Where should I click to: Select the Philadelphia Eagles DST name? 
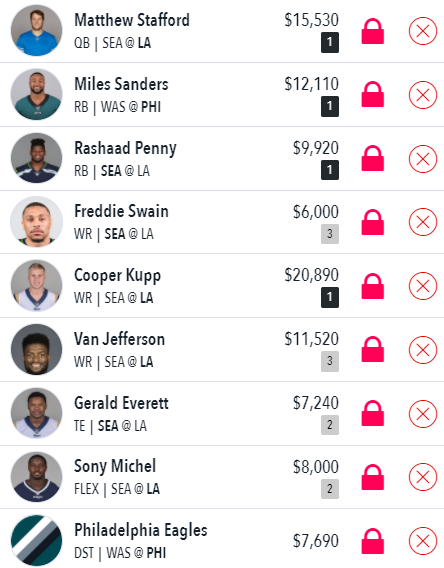141,531
